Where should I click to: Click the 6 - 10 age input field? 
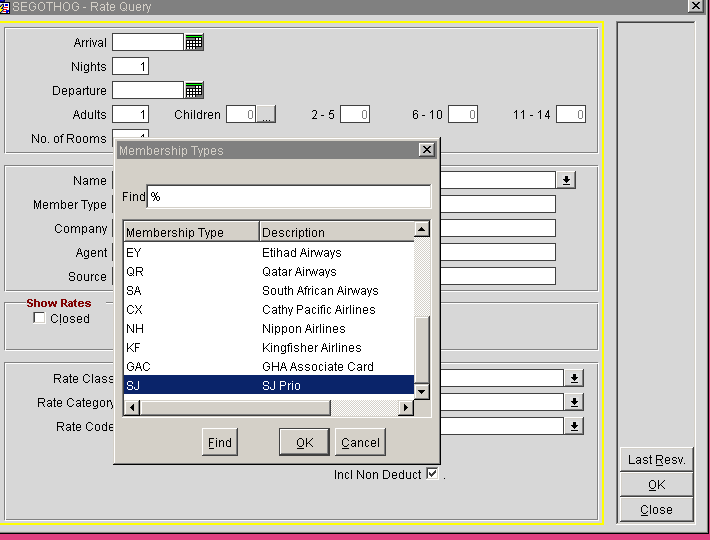point(463,115)
